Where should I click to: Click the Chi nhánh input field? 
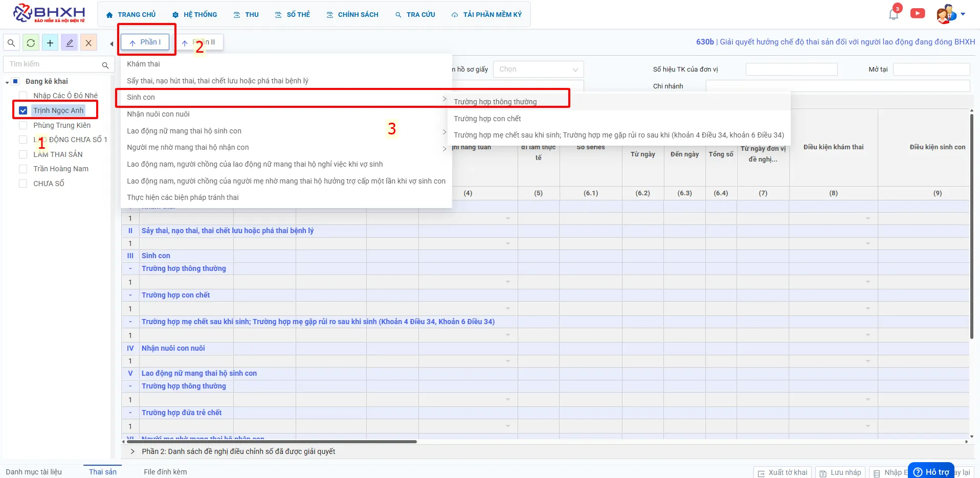(x=838, y=86)
